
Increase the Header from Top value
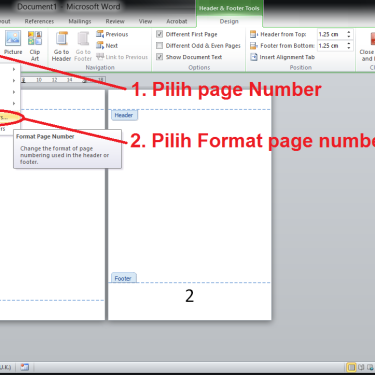(349, 32)
